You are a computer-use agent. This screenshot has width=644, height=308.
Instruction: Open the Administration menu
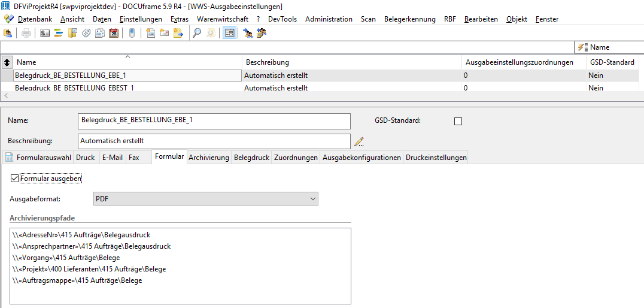click(x=329, y=19)
